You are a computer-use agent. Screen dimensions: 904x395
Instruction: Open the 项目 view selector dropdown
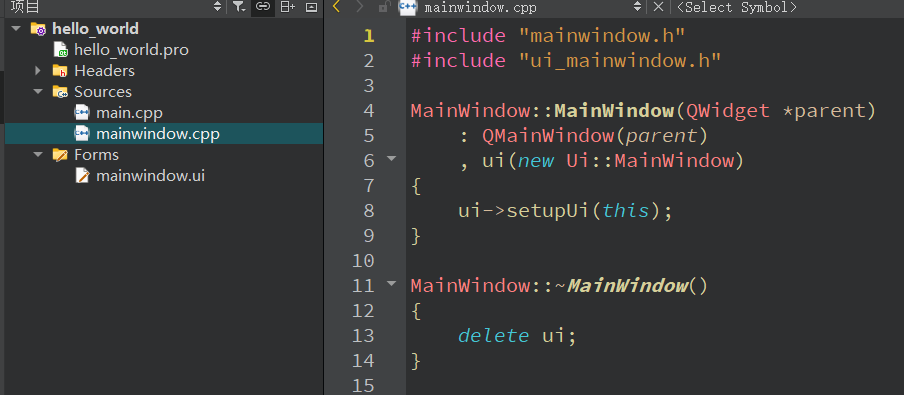coord(217,7)
